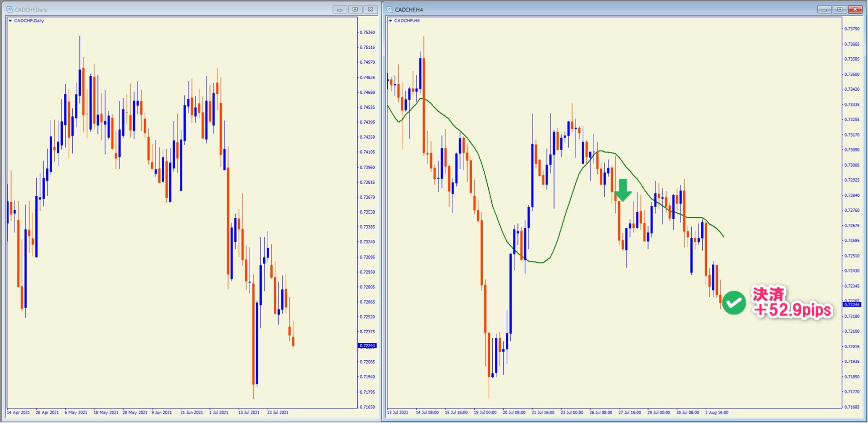Click the 0.72430 price label on H4 axis

pos(852,271)
